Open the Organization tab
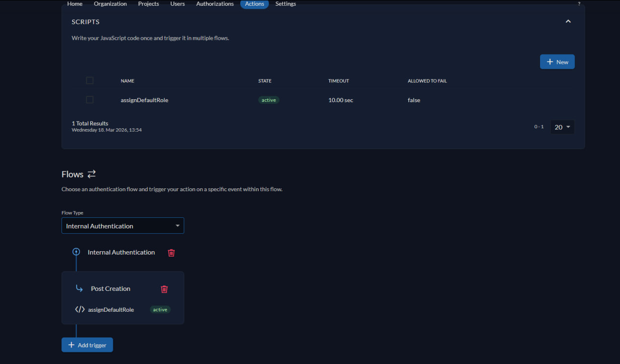This screenshot has width=620, height=364. [110, 4]
